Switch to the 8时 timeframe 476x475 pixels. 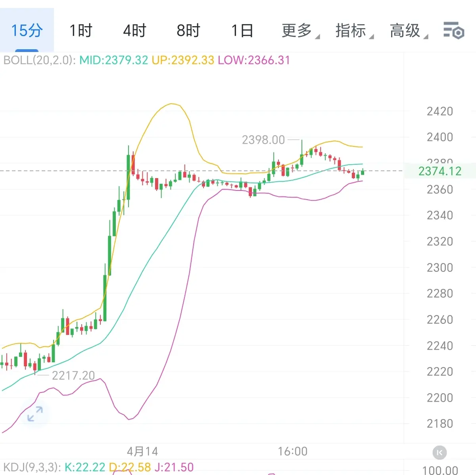point(188,31)
